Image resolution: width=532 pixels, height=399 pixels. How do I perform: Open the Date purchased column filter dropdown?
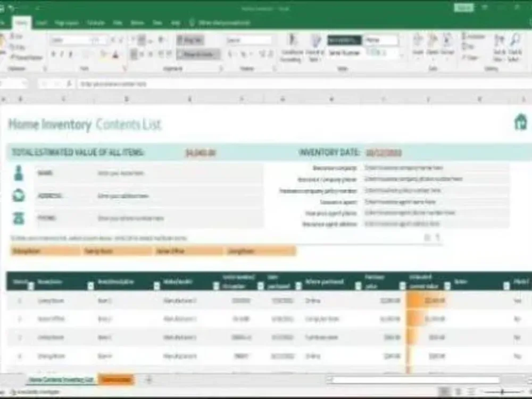(x=298, y=286)
